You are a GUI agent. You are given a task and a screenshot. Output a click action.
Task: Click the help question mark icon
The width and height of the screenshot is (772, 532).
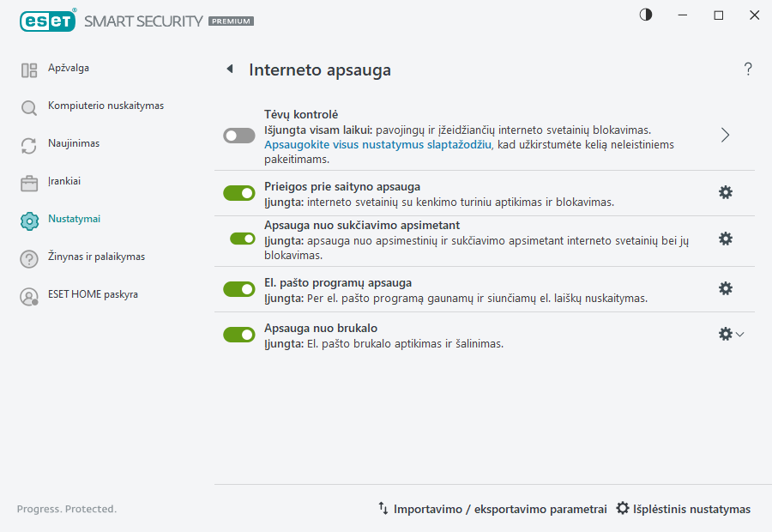point(748,69)
